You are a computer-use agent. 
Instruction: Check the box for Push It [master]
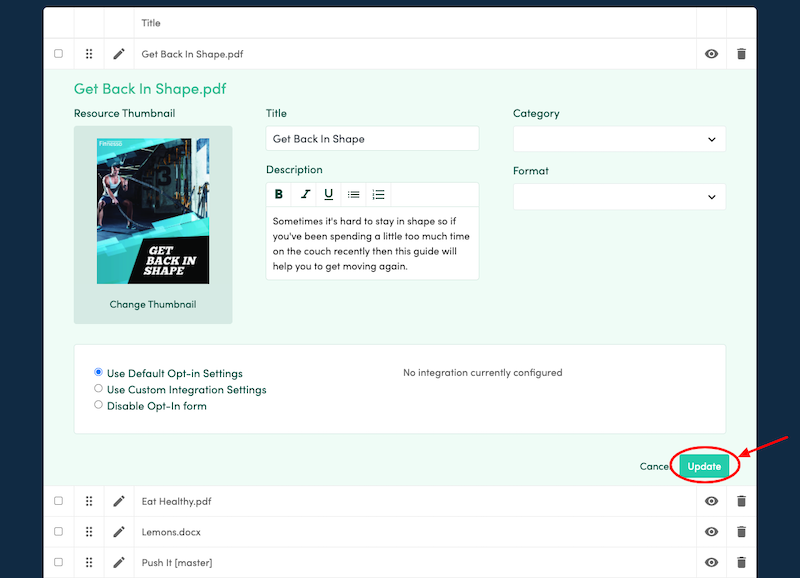59,562
